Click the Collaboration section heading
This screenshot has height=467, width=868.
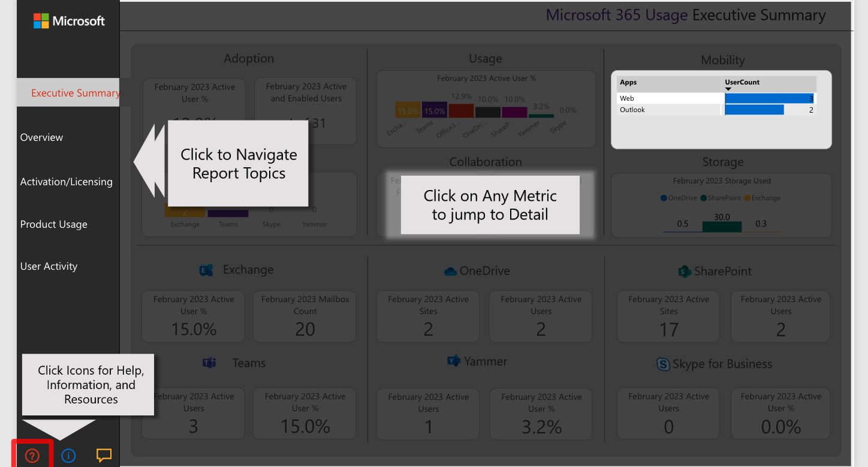click(x=486, y=162)
